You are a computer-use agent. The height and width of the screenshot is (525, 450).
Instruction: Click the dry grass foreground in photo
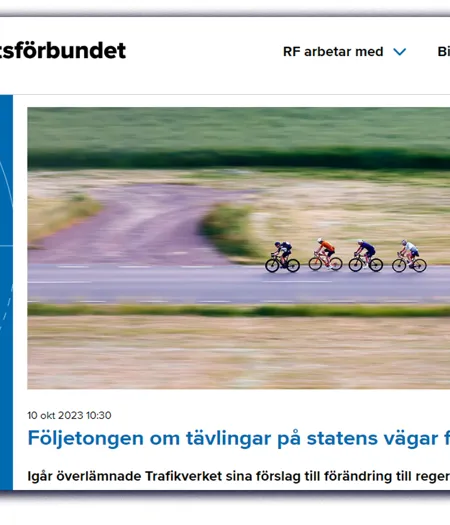click(x=239, y=352)
